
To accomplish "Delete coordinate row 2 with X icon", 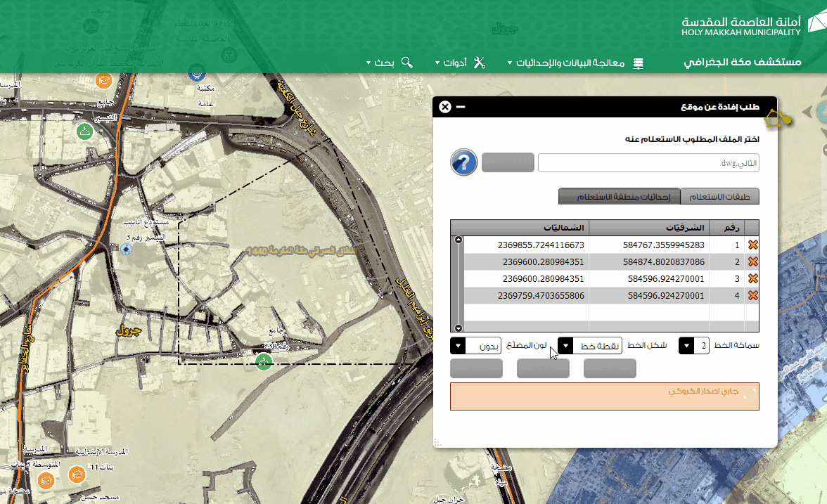I will tap(752, 261).
